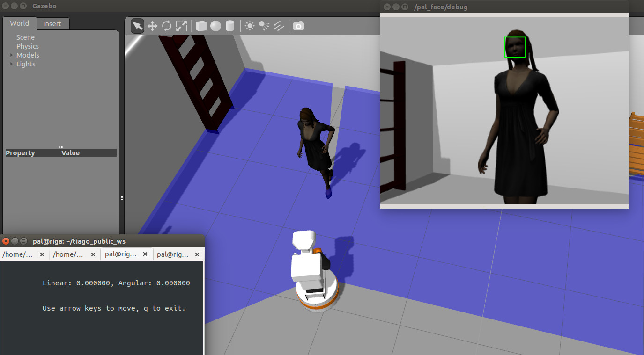Select Scene in the world tree
This screenshot has height=355, width=644.
click(x=25, y=37)
